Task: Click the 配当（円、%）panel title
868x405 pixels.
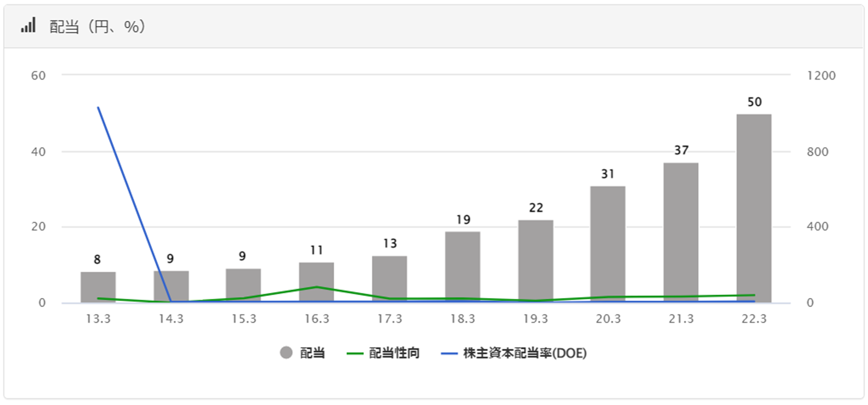Action: click(x=97, y=27)
